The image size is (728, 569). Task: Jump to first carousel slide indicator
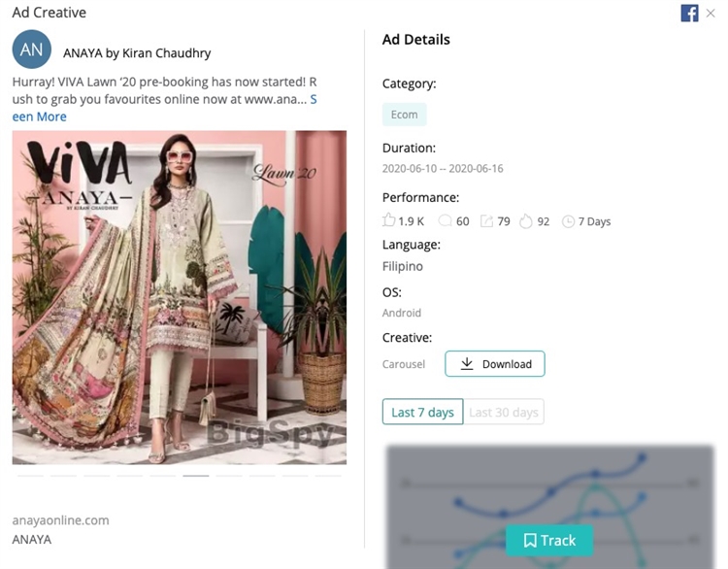pos(31,476)
